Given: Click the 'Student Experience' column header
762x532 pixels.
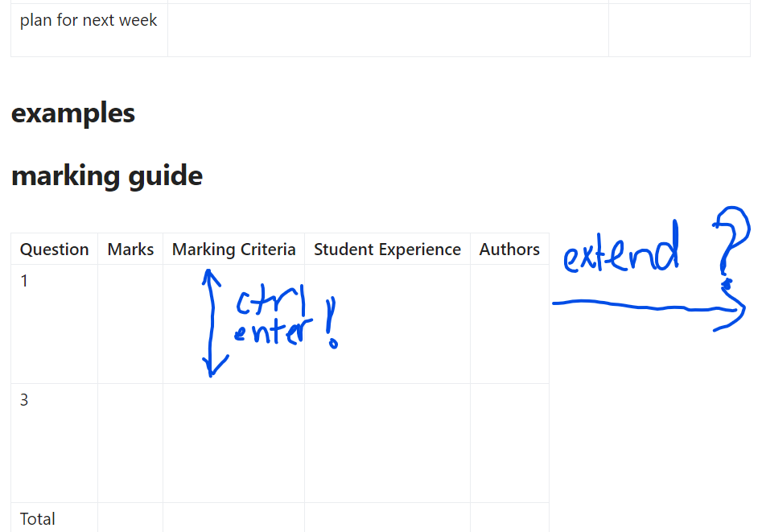Looking at the screenshot, I should [387, 249].
